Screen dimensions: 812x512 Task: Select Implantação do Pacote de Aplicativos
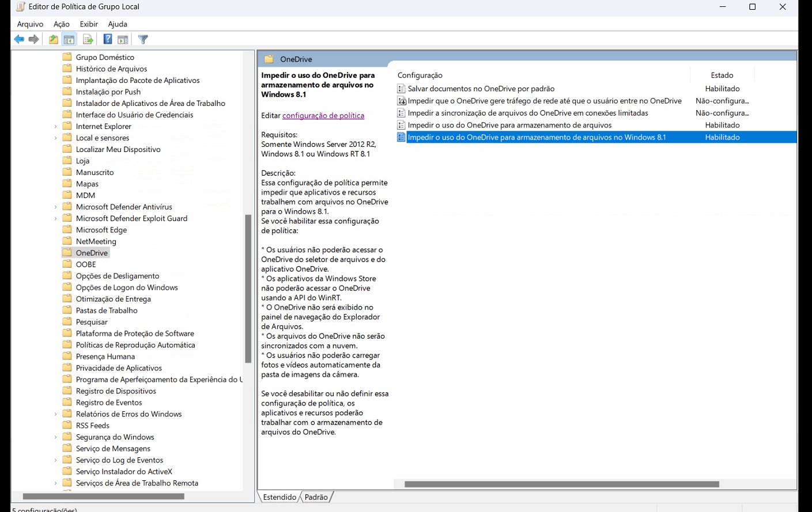tap(138, 80)
